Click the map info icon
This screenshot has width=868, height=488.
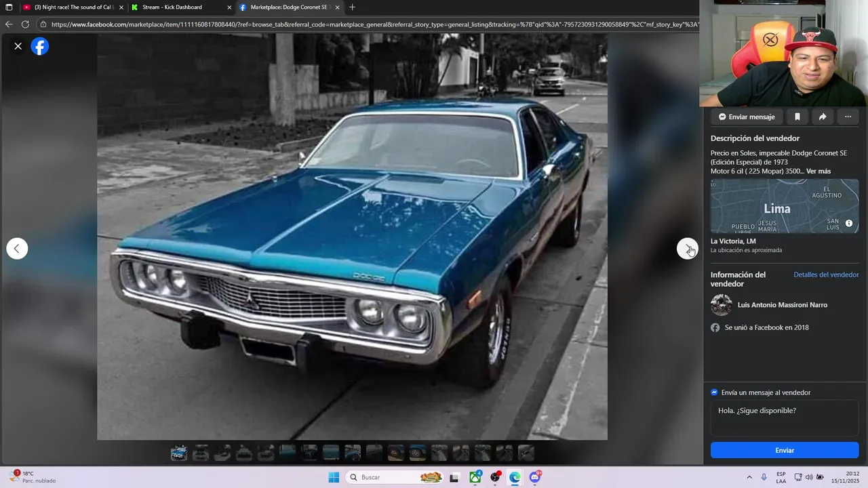click(849, 223)
